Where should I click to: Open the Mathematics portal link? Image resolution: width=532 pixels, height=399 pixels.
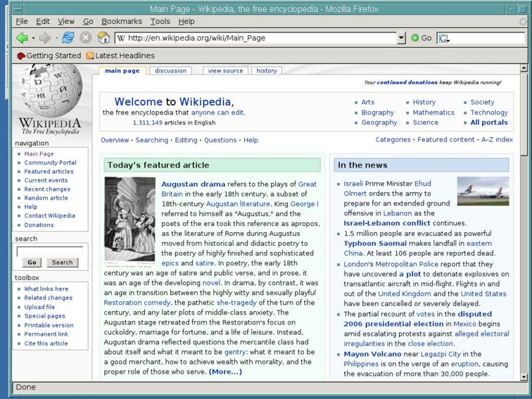pyautogui.click(x=434, y=112)
